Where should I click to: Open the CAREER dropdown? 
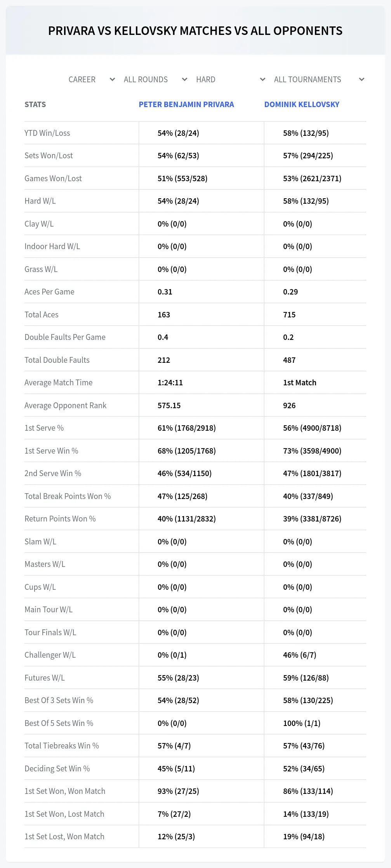pos(91,80)
